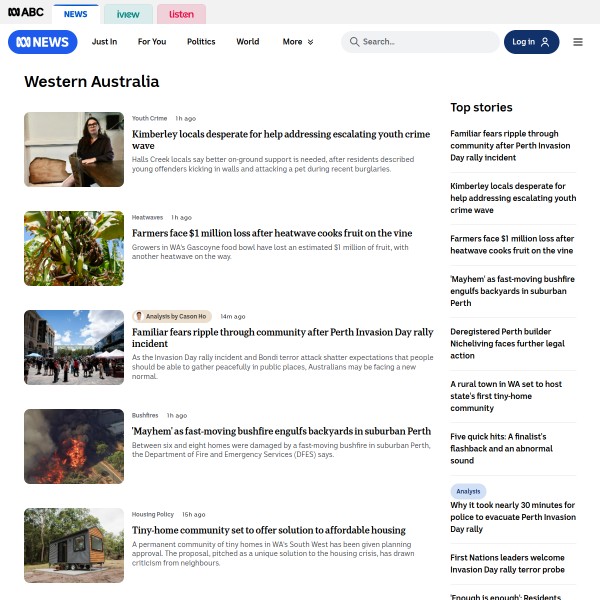Viewport: 600px width, 600px height.
Task: Open the Politics section
Action: [x=201, y=42]
